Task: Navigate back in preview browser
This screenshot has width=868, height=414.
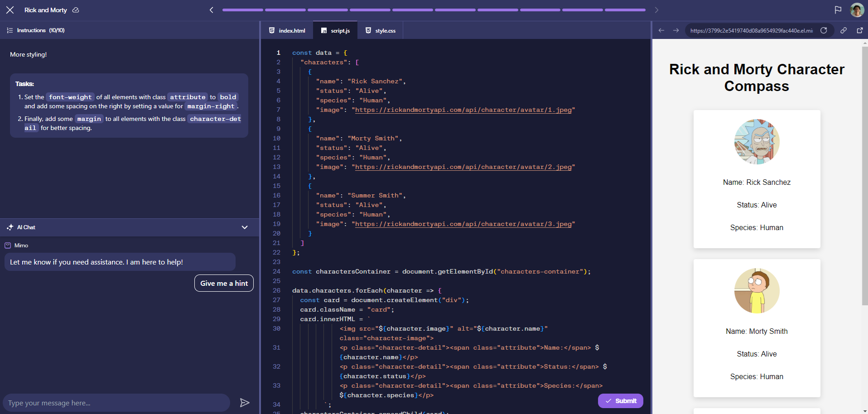Action: pos(661,30)
